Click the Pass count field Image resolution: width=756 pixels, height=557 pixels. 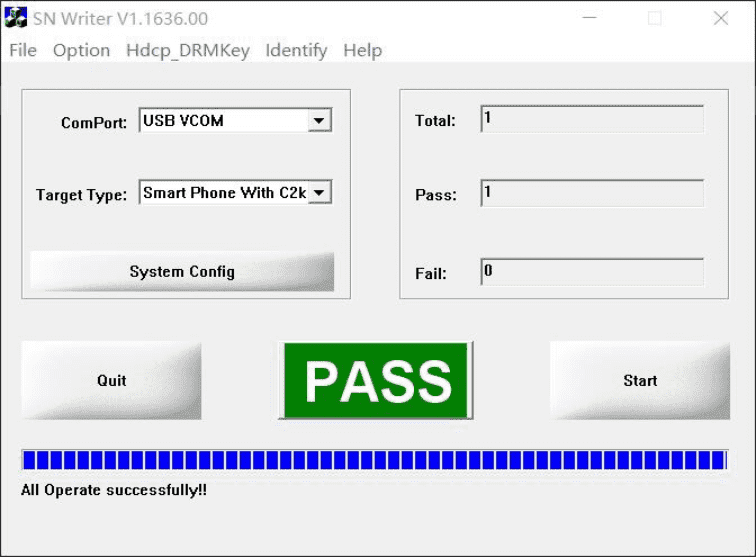[592, 193]
